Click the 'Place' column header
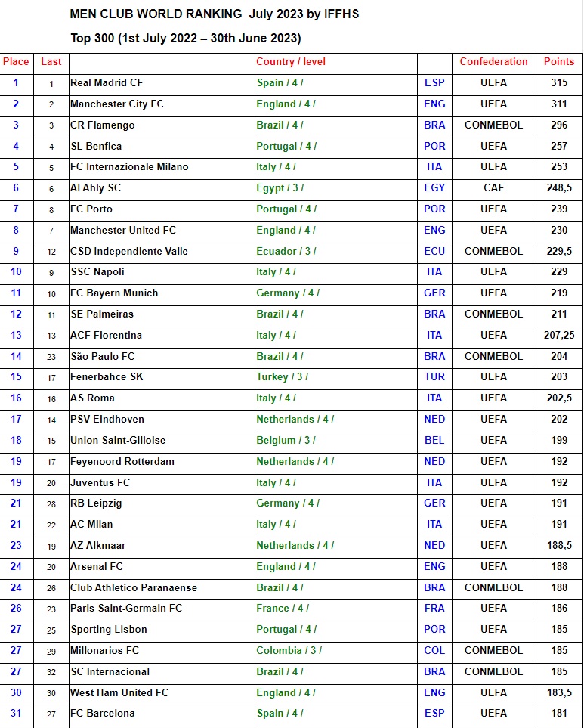The image size is (584, 728). pyautogui.click(x=16, y=62)
